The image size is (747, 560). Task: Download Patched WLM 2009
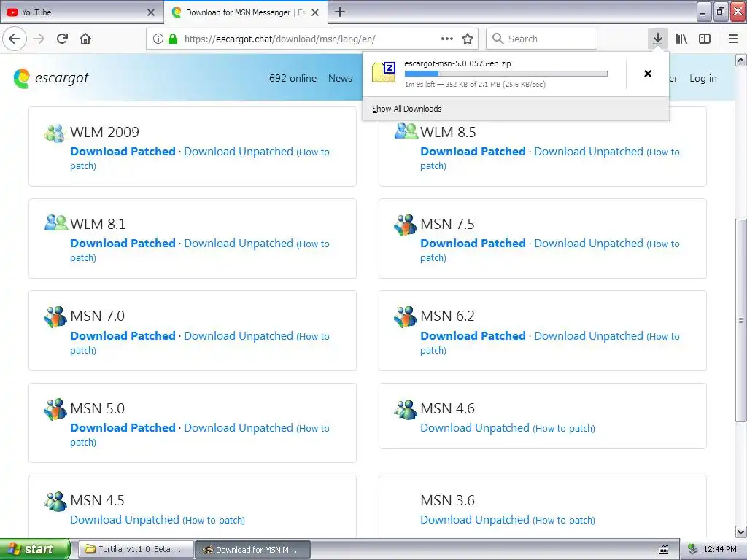pyautogui.click(x=123, y=152)
